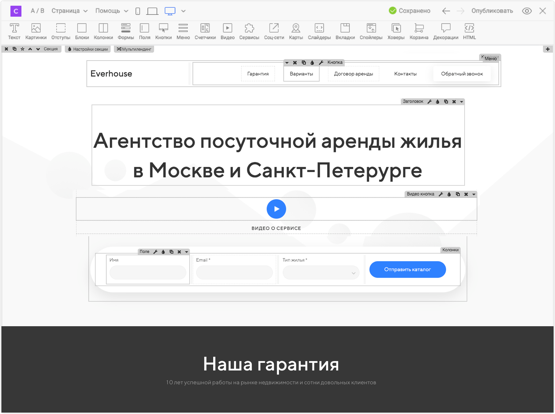Open the Картинки elements tool
The image size is (555, 414).
[x=36, y=31]
